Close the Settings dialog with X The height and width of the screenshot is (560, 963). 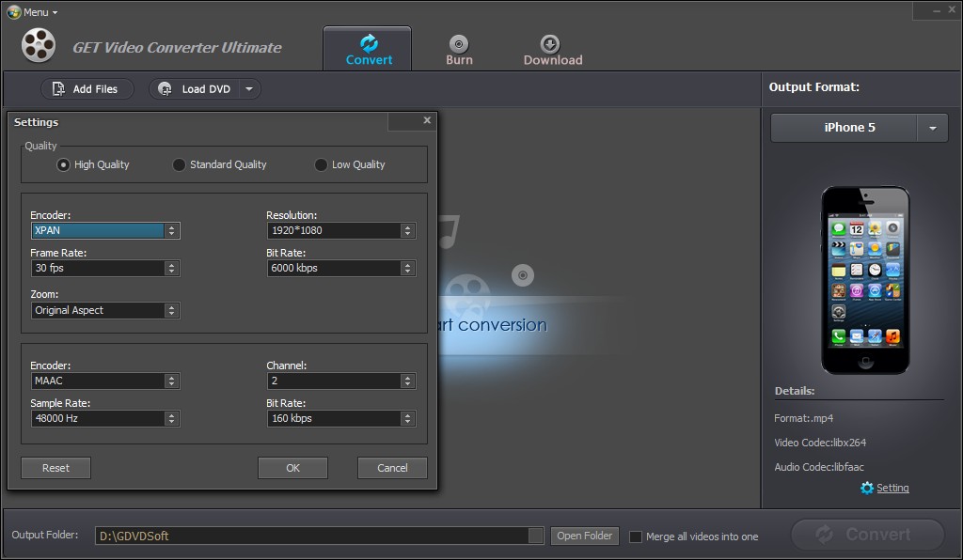point(427,120)
